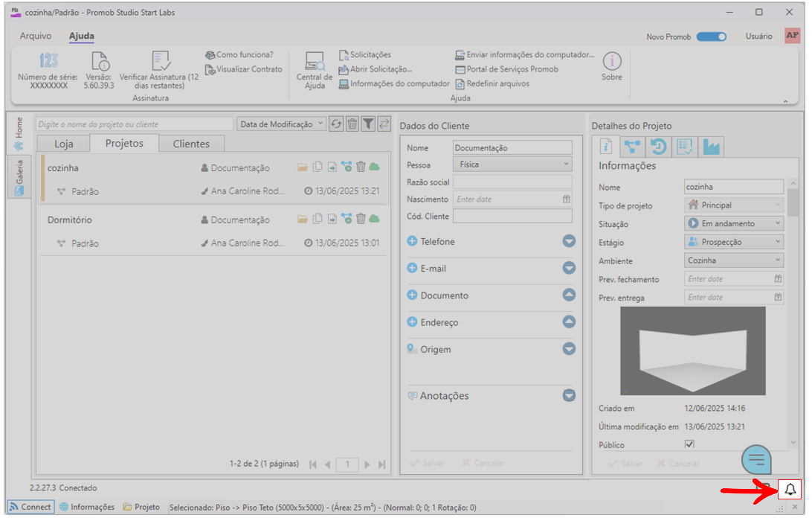Image resolution: width=812 pixels, height=518 pixels.
Task: Expand the Origem section arrow
Action: [569, 349]
